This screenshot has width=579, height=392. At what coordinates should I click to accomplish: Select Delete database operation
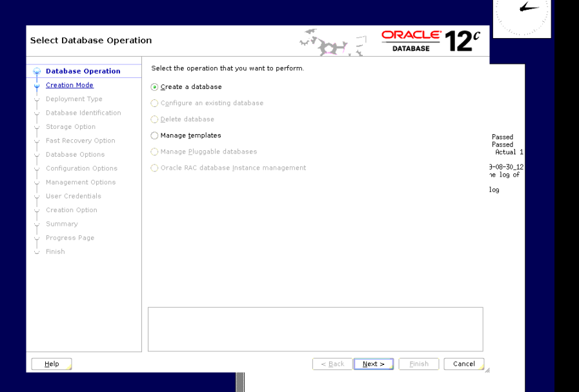click(154, 119)
